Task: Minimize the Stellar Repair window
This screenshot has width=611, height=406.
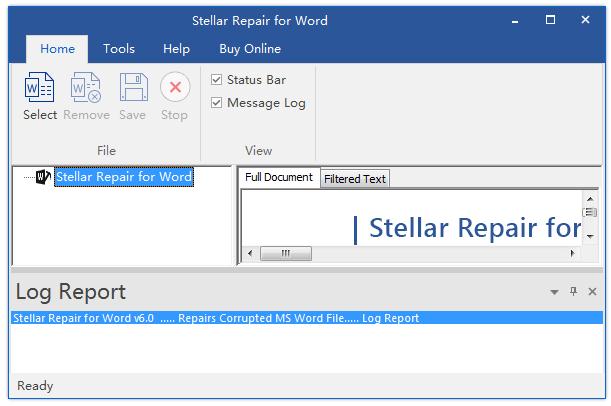Action: pyautogui.click(x=515, y=20)
